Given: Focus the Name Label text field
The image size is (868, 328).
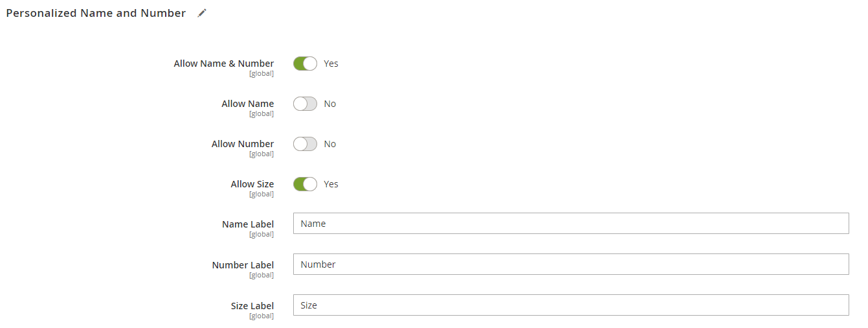Looking at the screenshot, I should point(570,224).
